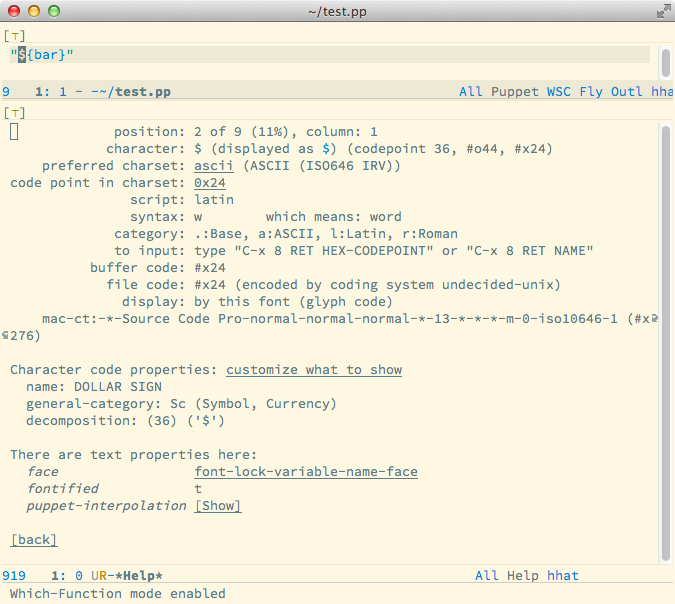The width and height of the screenshot is (675, 604).
Task: Click the hollow cursor box in Help buffer
Action: tap(14, 132)
